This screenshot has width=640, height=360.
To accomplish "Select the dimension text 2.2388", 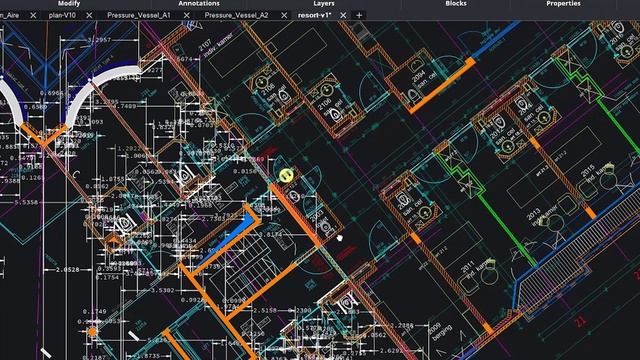I will click(x=402, y=326).
